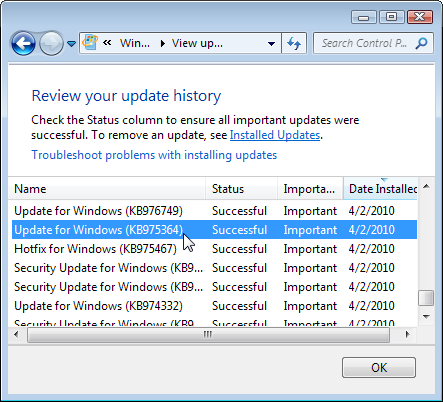Open Troubleshoot problems with installing updates
Image resolution: width=443 pixels, height=402 pixels.
click(154, 155)
